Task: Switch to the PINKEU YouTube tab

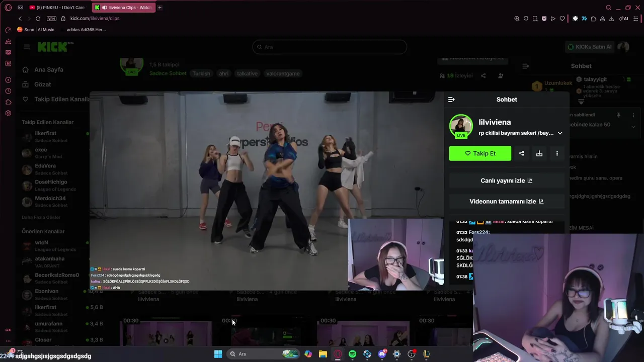Action: (57, 8)
